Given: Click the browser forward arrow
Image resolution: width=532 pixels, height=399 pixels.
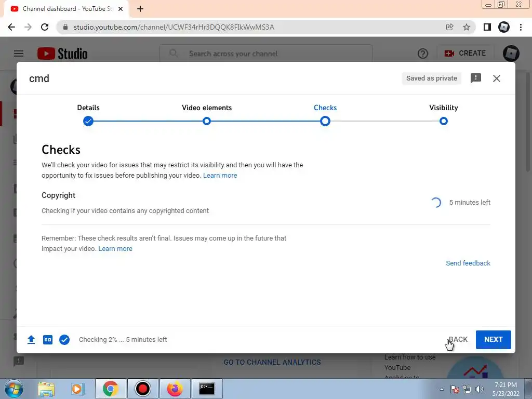Looking at the screenshot, I should pos(28,27).
